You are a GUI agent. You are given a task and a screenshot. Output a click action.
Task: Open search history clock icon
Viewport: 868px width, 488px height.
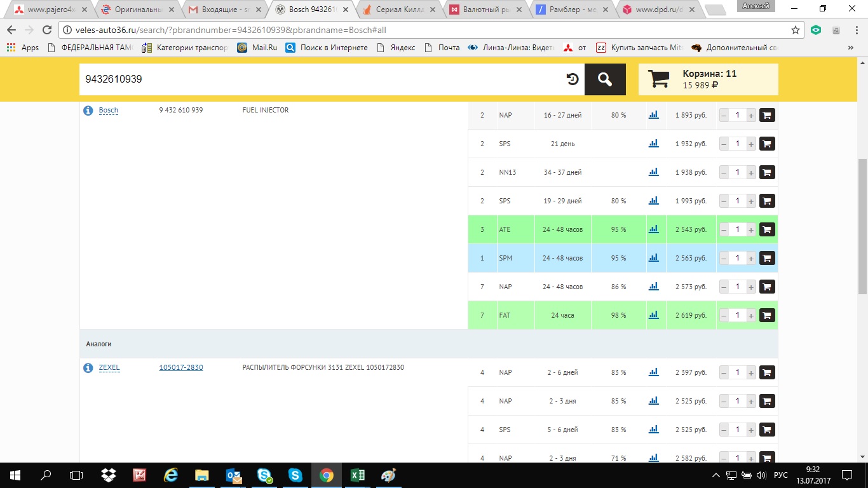pos(573,79)
